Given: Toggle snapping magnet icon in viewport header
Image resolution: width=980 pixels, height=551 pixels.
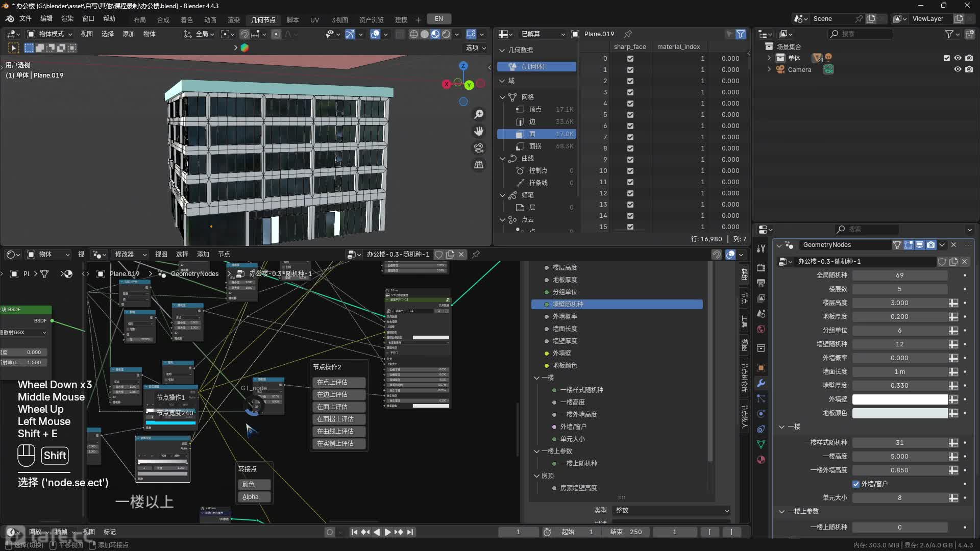Looking at the screenshot, I should point(244,34).
